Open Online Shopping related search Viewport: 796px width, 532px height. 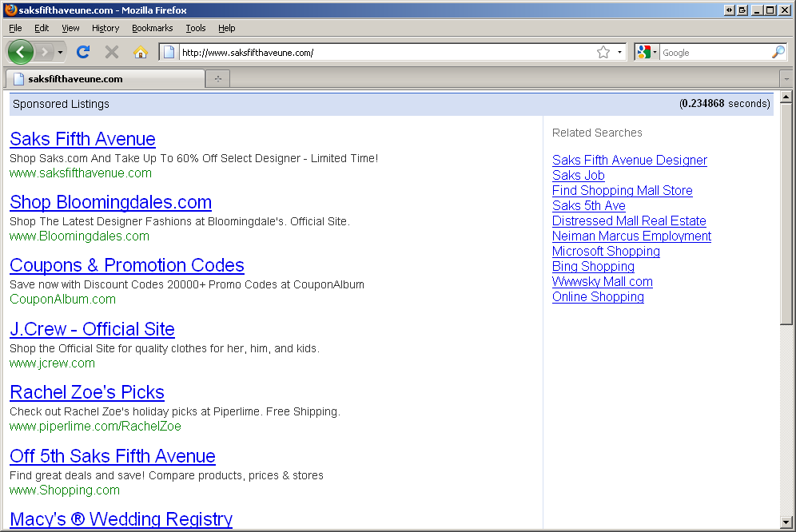coord(598,297)
